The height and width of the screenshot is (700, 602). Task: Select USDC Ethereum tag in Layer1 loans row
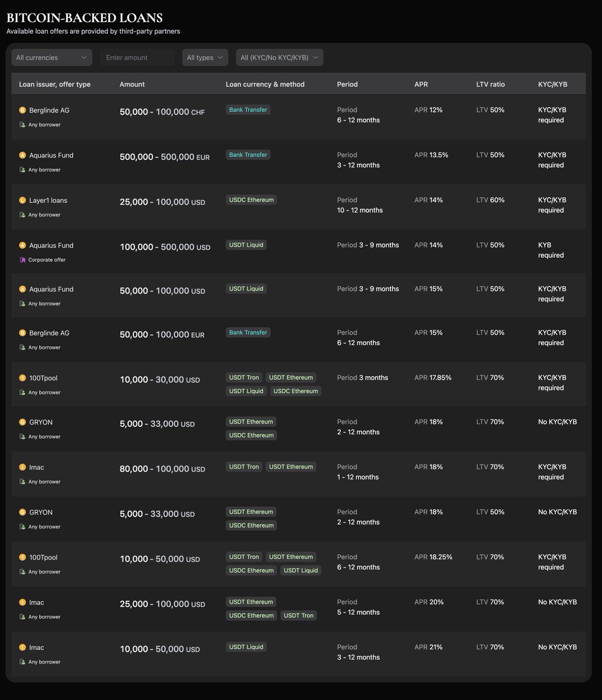click(x=251, y=199)
